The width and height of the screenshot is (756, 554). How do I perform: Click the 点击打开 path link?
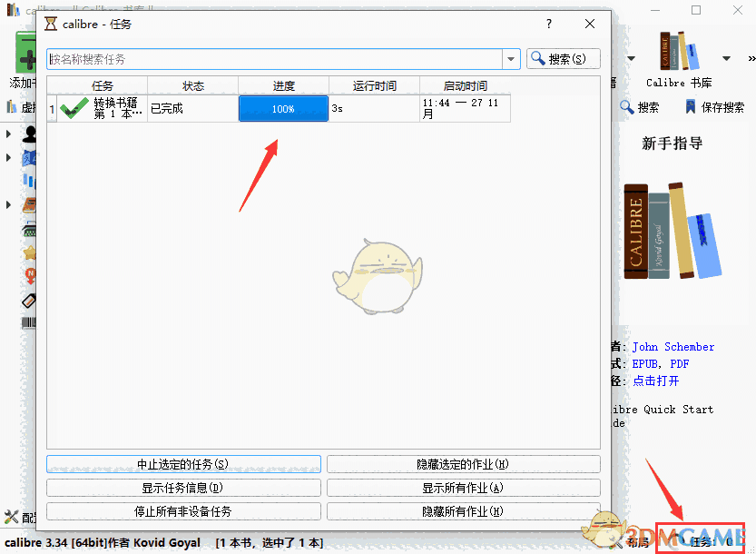pos(655,381)
